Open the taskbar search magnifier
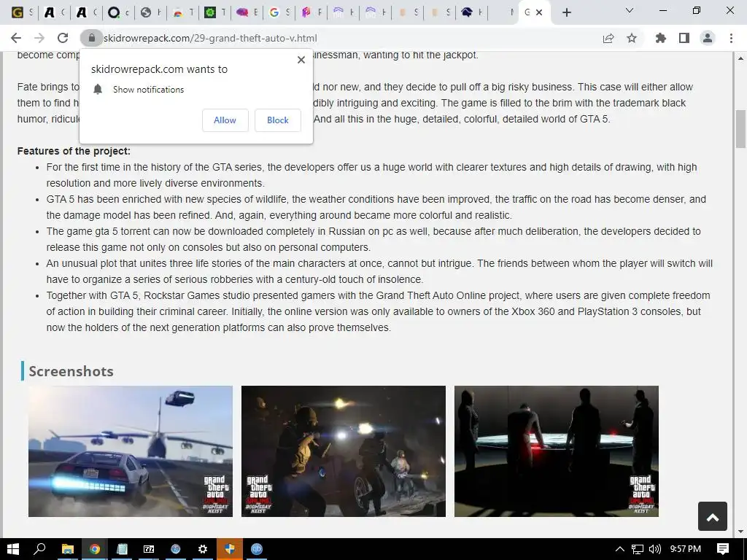Screen dimensions: 747x560 point(39,549)
